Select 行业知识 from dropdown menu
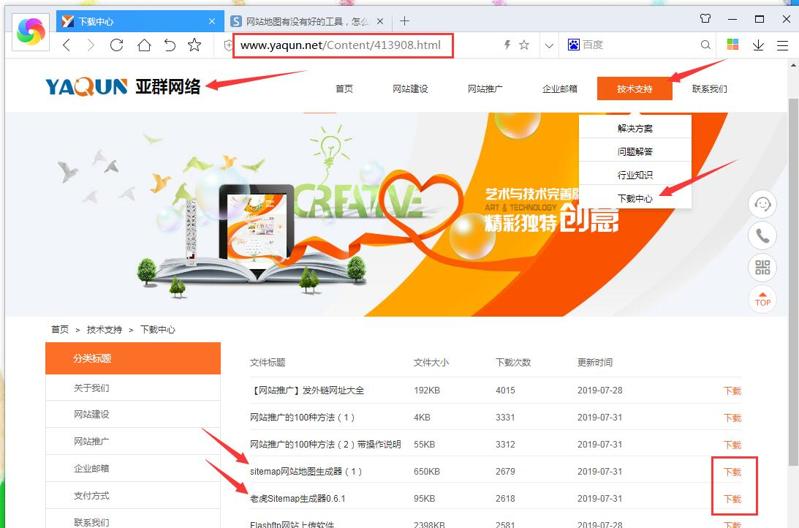Viewport: 799px width, 528px height. click(635, 175)
